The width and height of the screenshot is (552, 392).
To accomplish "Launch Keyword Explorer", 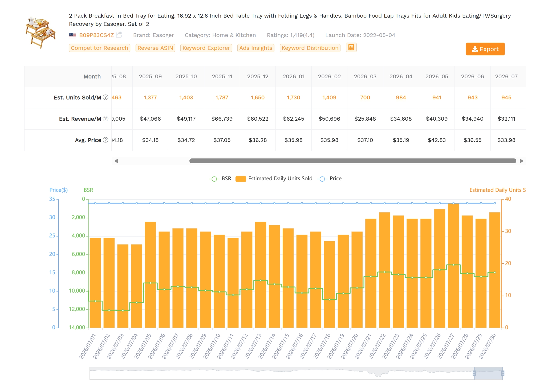I will (x=206, y=48).
